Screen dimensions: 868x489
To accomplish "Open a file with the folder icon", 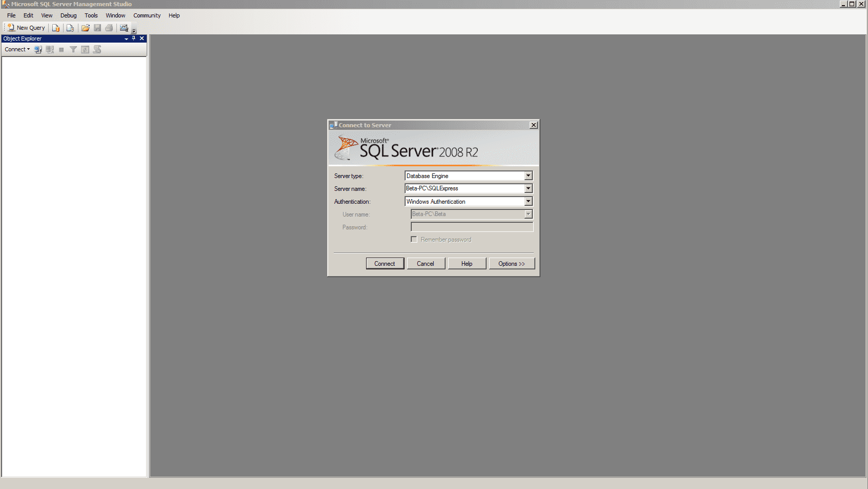I will (x=86, y=28).
